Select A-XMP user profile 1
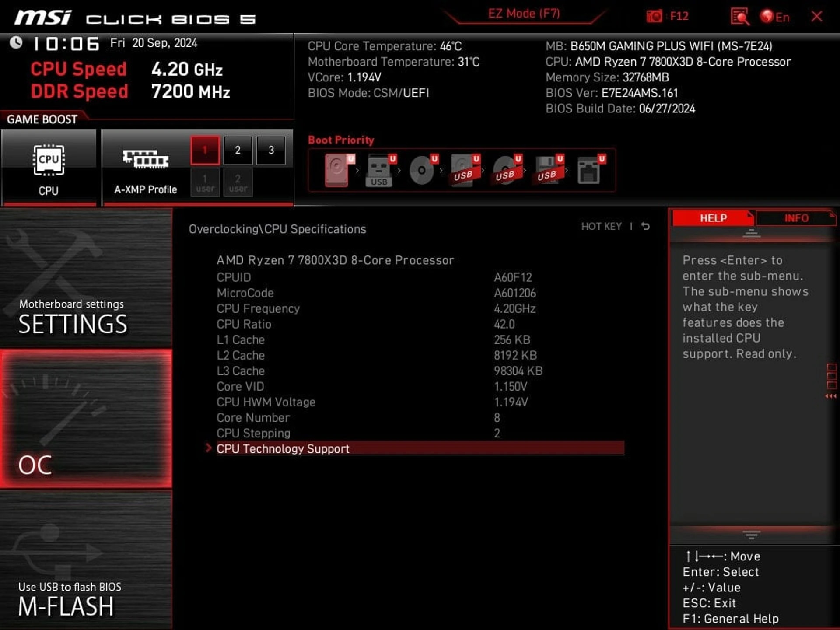 pos(205,183)
